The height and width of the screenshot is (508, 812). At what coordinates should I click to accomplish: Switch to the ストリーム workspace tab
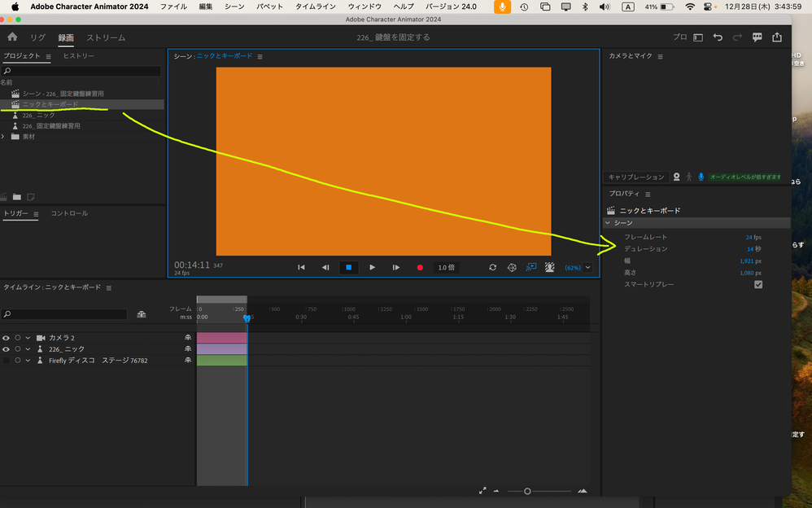click(x=106, y=37)
